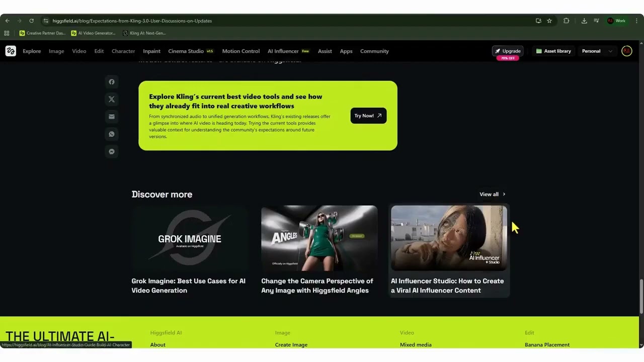Share the article via Messenger
Screen dimensions: 644x362
coord(112,151)
